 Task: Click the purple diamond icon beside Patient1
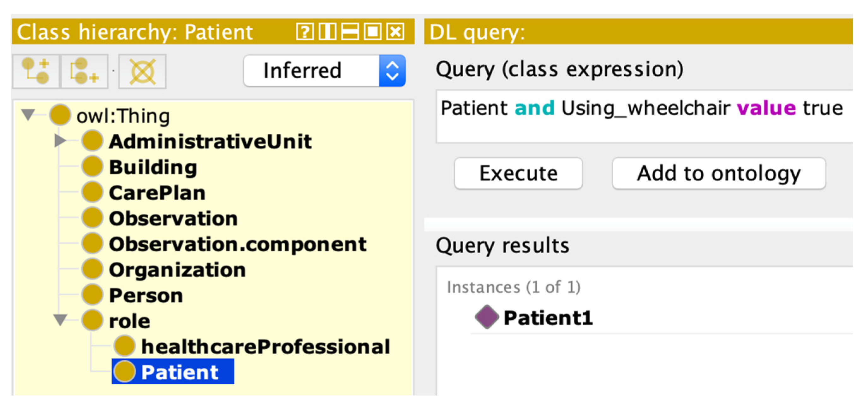[486, 317]
